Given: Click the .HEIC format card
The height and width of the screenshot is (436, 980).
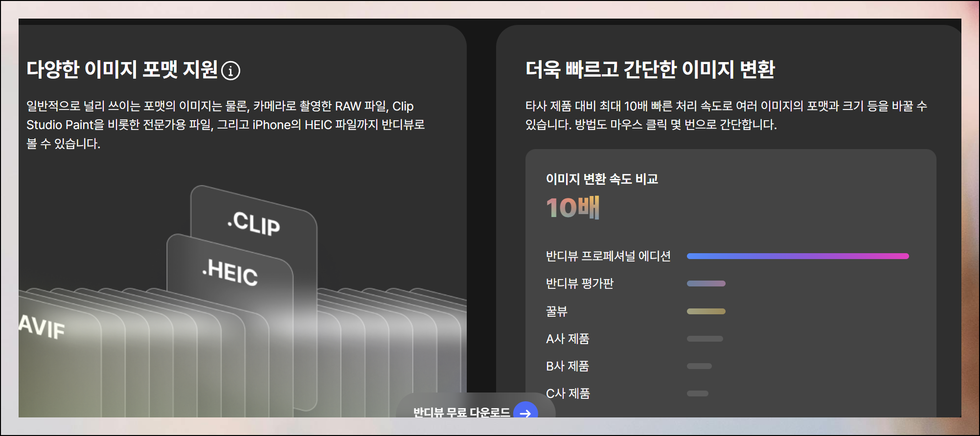Looking at the screenshot, I should 230,268.
